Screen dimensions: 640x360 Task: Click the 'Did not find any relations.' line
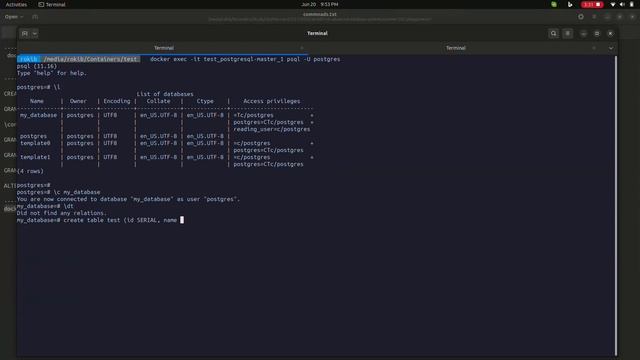pyautogui.click(x=62, y=213)
